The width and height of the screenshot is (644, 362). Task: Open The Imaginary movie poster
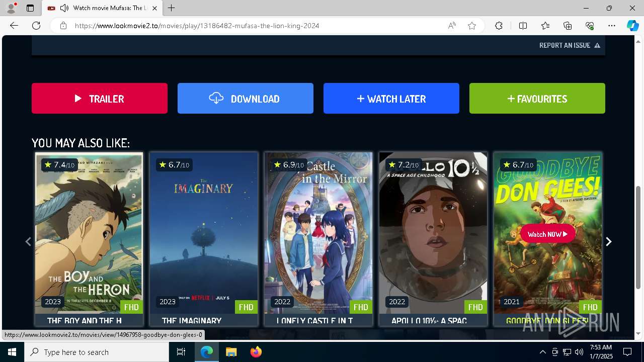(x=204, y=234)
